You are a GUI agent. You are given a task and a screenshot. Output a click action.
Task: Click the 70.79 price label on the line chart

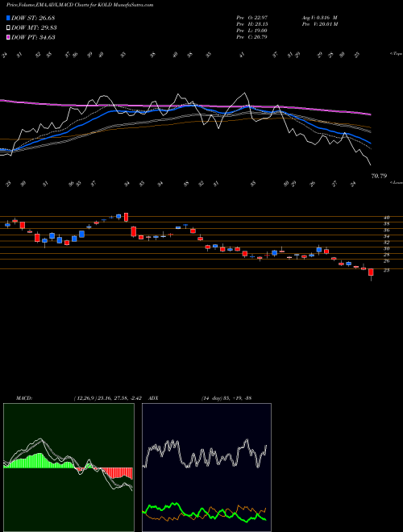click(379, 176)
